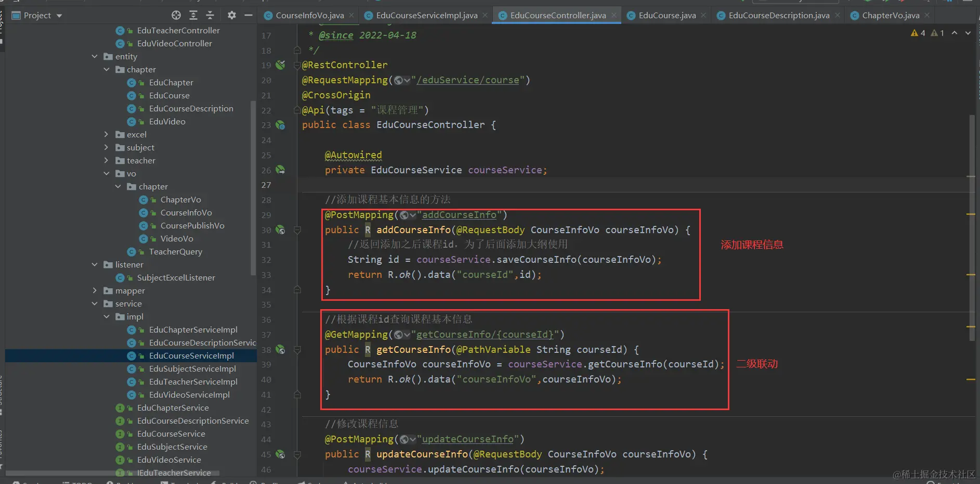Viewport: 980px width, 484px height.
Task: Close the EduCourse.java tab
Action: [x=703, y=15]
